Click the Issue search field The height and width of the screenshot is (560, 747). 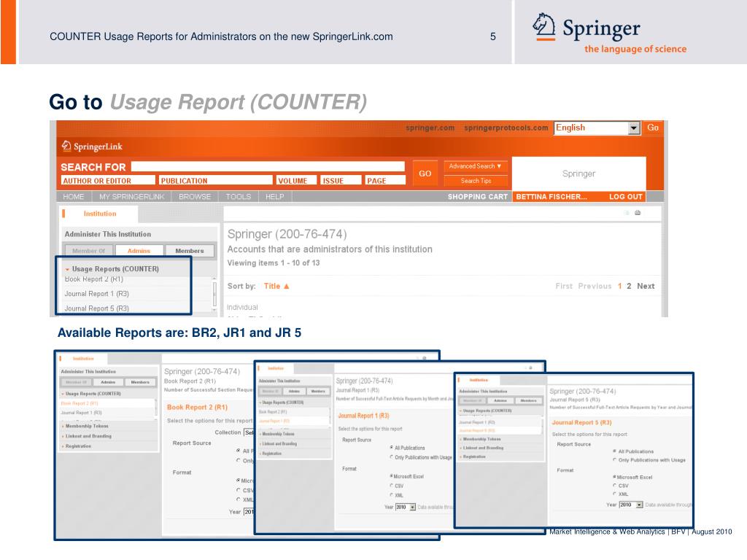coord(341,181)
